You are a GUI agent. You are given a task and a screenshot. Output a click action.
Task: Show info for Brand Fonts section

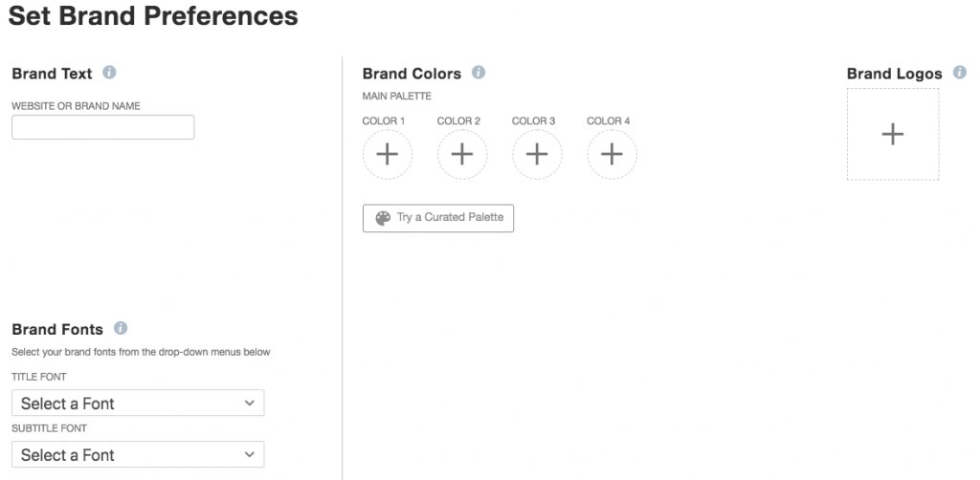[121, 328]
